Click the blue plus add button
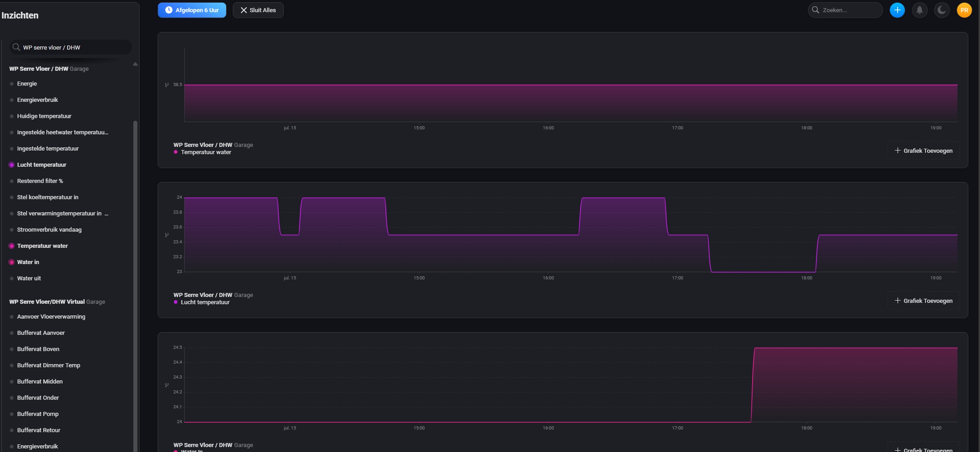The image size is (980, 452). (897, 10)
